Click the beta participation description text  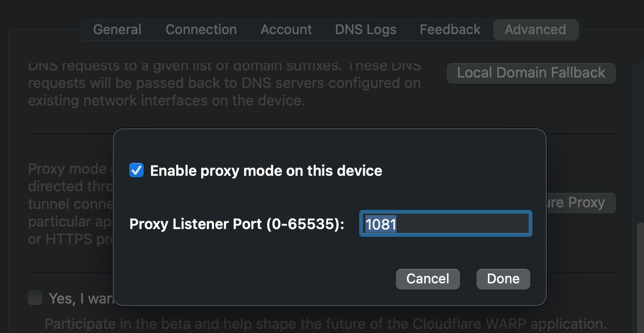(326, 324)
